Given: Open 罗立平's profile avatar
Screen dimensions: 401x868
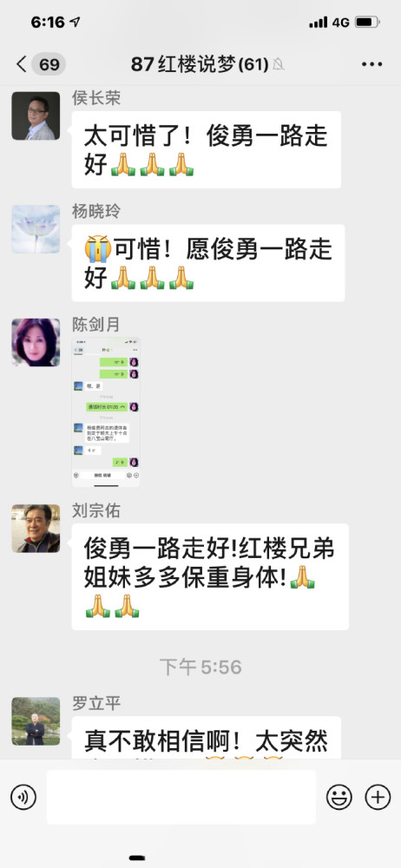Looking at the screenshot, I should tap(36, 720).
